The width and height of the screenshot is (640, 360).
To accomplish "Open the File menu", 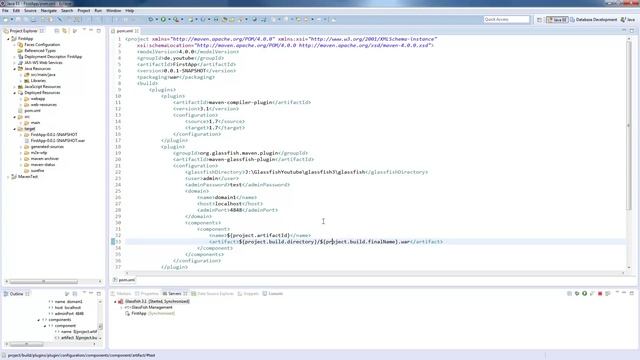I will coord(5,11).
